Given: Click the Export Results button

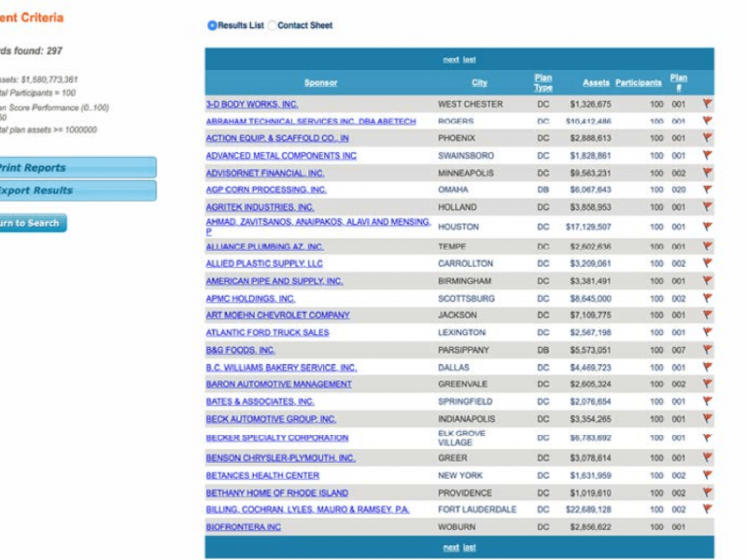Looking at the screenshot, I should pyautogui.click(x=75, y=190).
